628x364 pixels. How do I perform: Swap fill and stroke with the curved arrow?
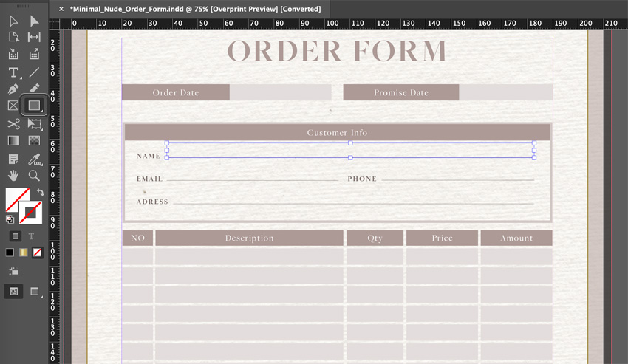click(x=40, y=193)
